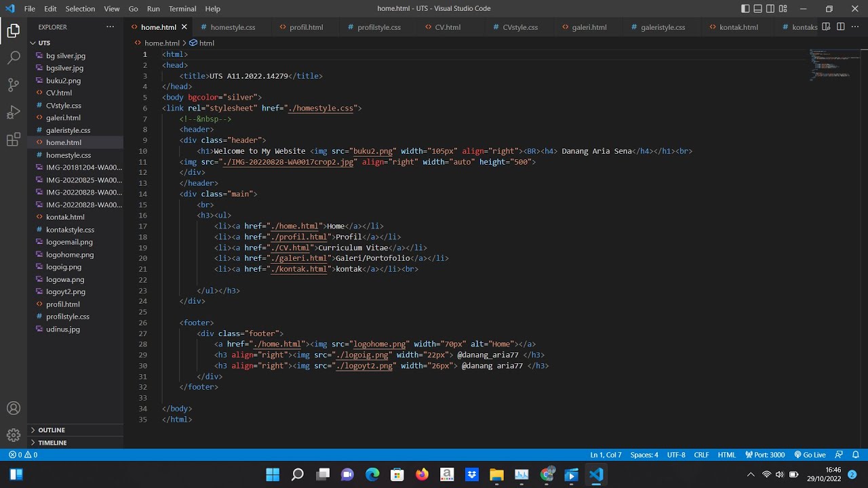Split the editor to the right

840,27
